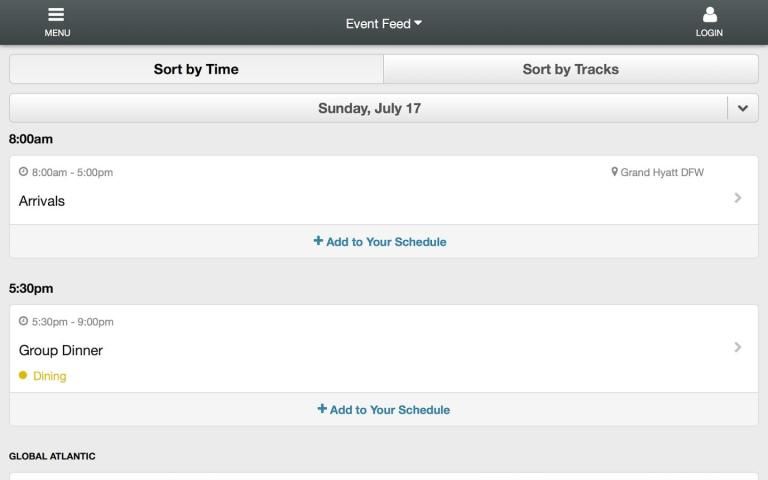Click the yellow Dining track dot
Viewport: 768px width, 480px height.
coord(23,376)
